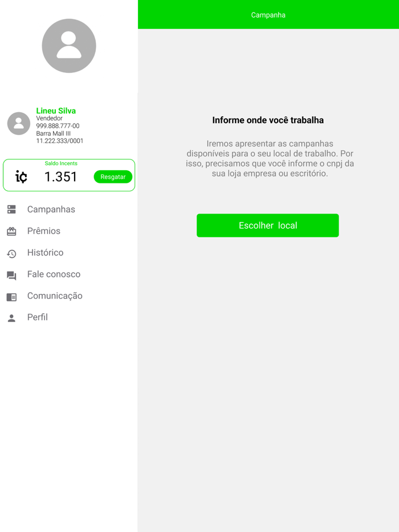Viewport: 399px width, 532px height.
Task: Open Comunicação from the sidebar
Action: 55,296
